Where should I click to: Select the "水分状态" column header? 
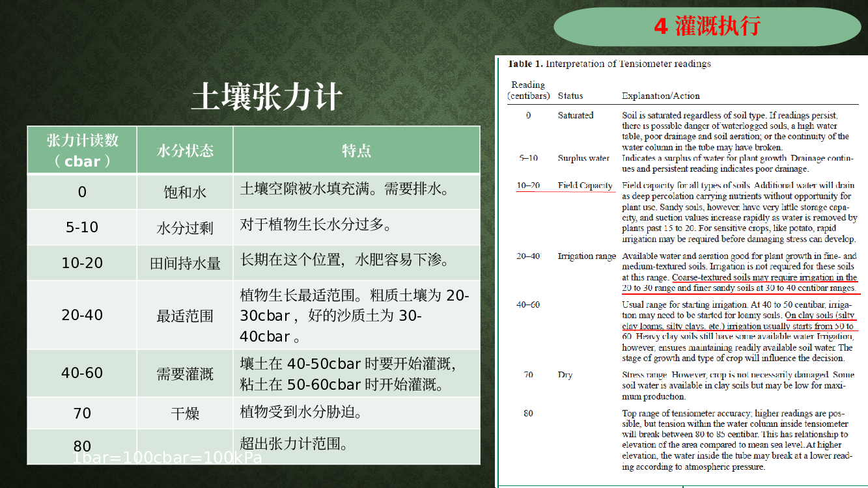[x=185, y=150]
